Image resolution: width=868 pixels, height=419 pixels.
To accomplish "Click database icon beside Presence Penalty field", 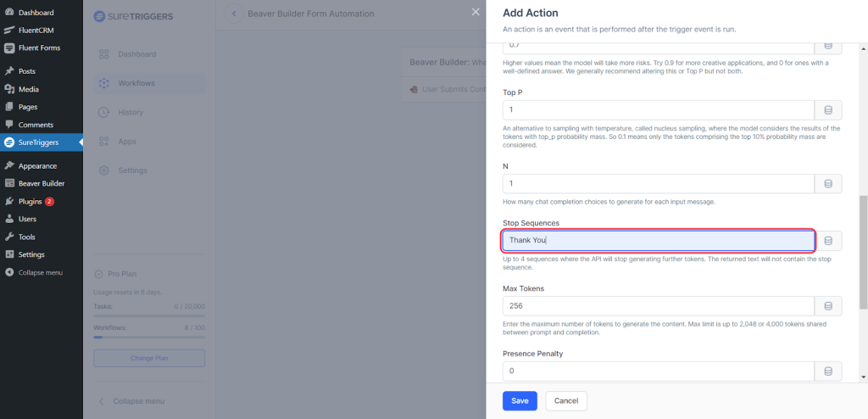I will [828, 371].
